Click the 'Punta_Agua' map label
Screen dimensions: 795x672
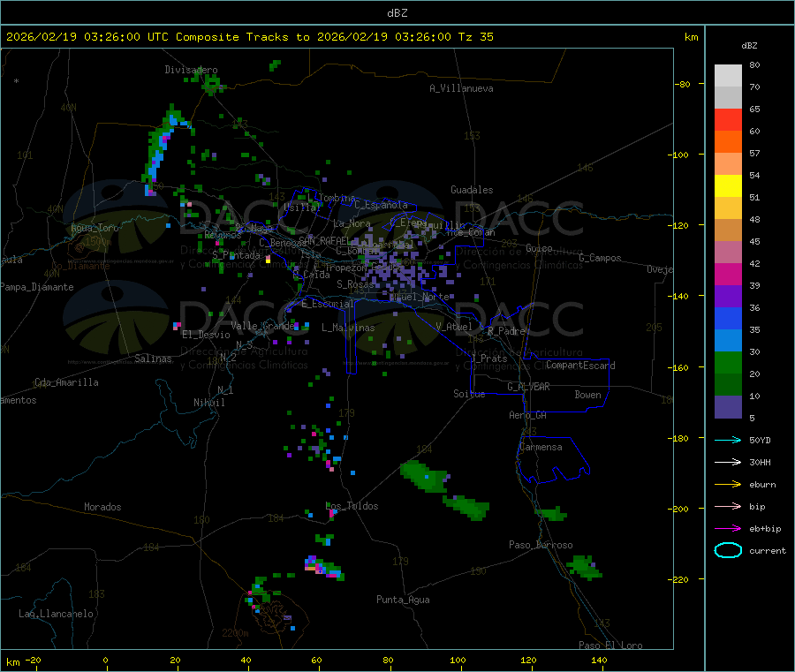coord(403,600)
